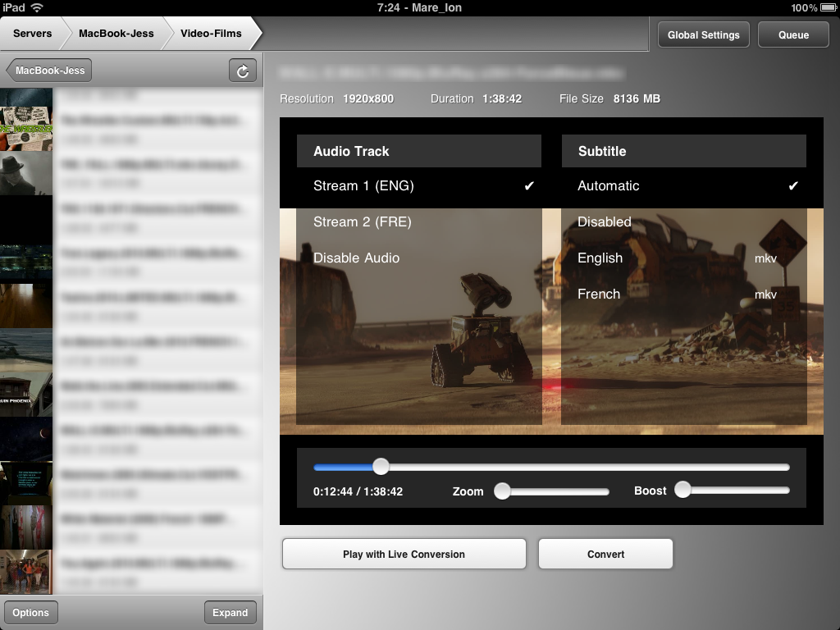Click the Boost slider knob
This screenshot has width=840, height=630.
click(x=682, y=490)
